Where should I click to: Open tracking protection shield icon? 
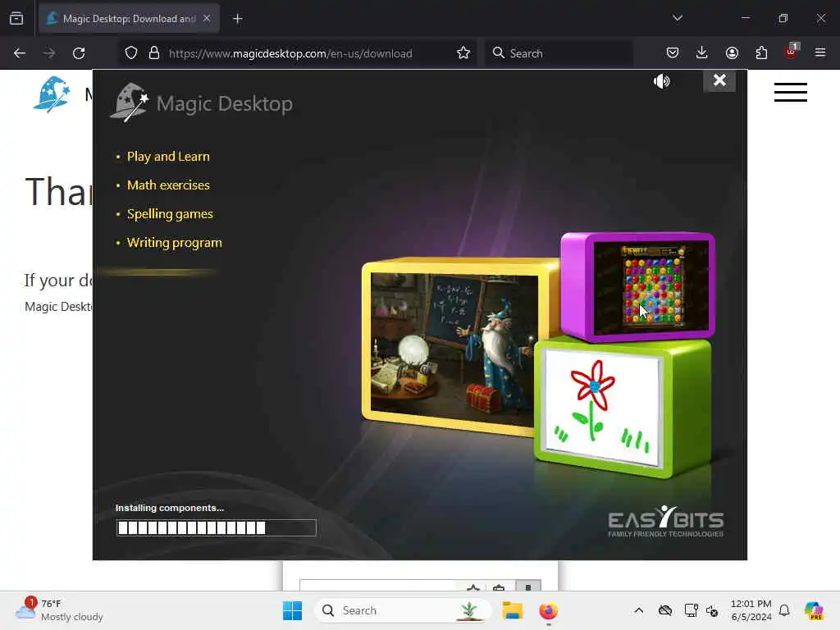click(x=131, y=53)
